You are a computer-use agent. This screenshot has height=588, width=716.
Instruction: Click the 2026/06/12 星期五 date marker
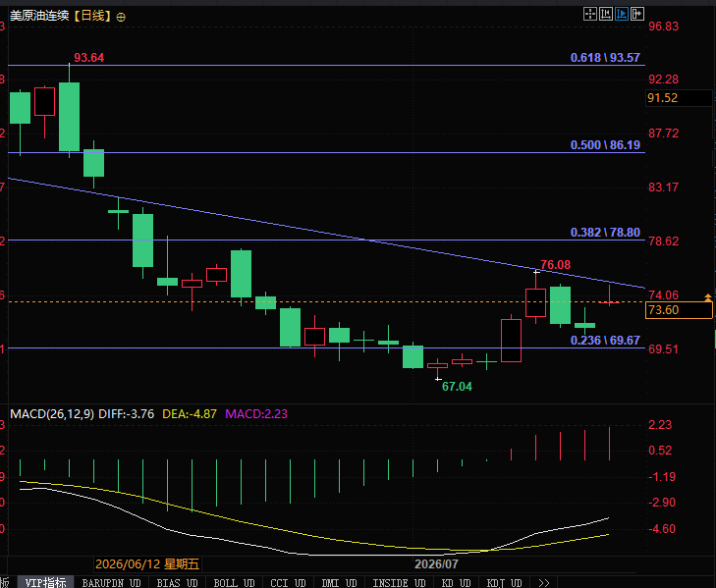[x=147, y=564]
